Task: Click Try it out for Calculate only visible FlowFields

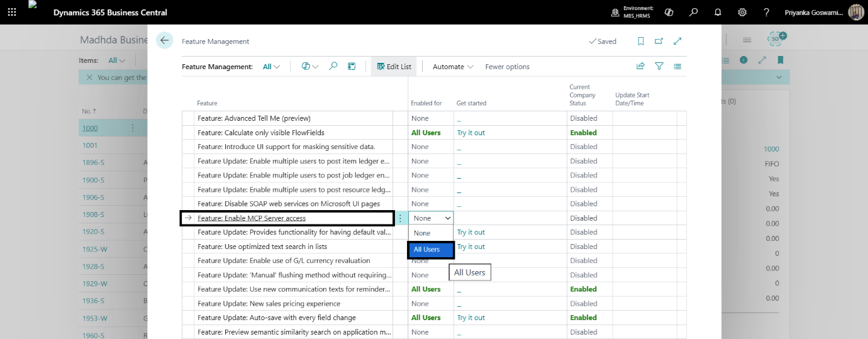Action: tap(470, 133)
